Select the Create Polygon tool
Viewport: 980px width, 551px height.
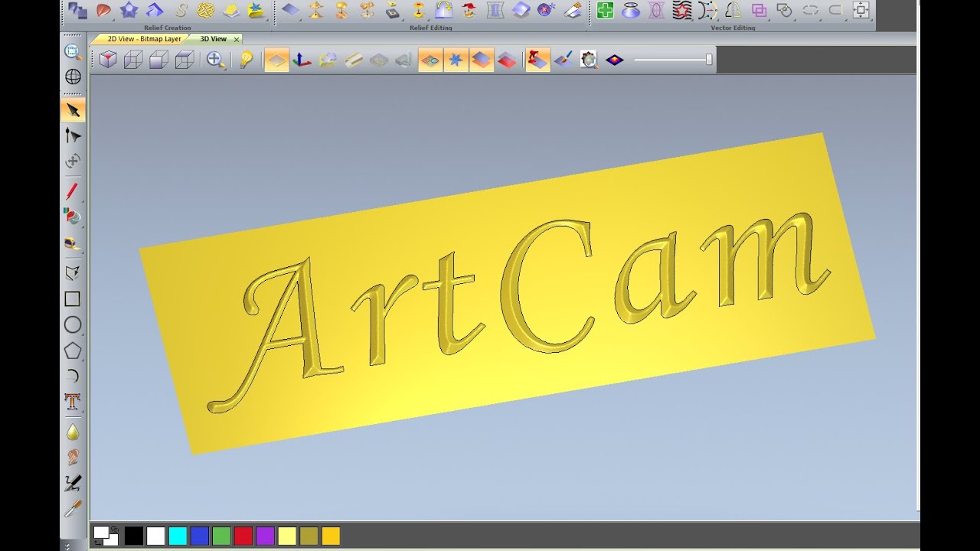point(73,350)
